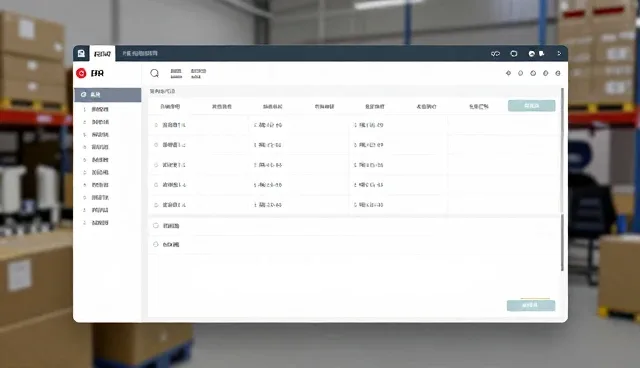Image resolution: width=640 pixels, height=368 pixels.
Task: Click the second icon in the right toolbar group
Action: pos(520,73)
